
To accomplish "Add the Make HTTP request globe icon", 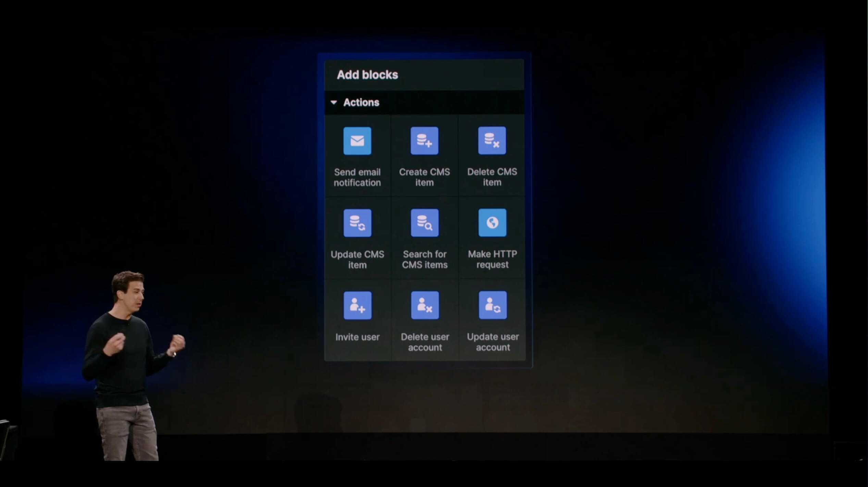I will click(492, 223).
